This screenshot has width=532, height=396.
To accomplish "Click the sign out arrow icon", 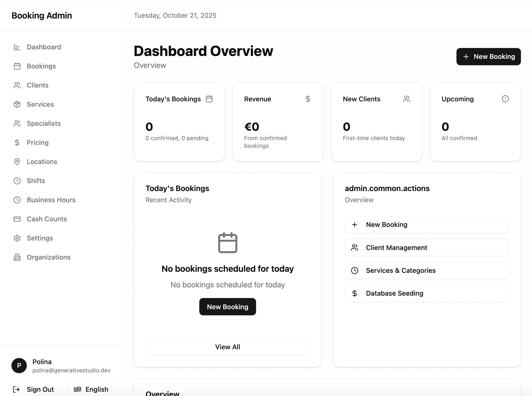I will [x=16, y=389].
